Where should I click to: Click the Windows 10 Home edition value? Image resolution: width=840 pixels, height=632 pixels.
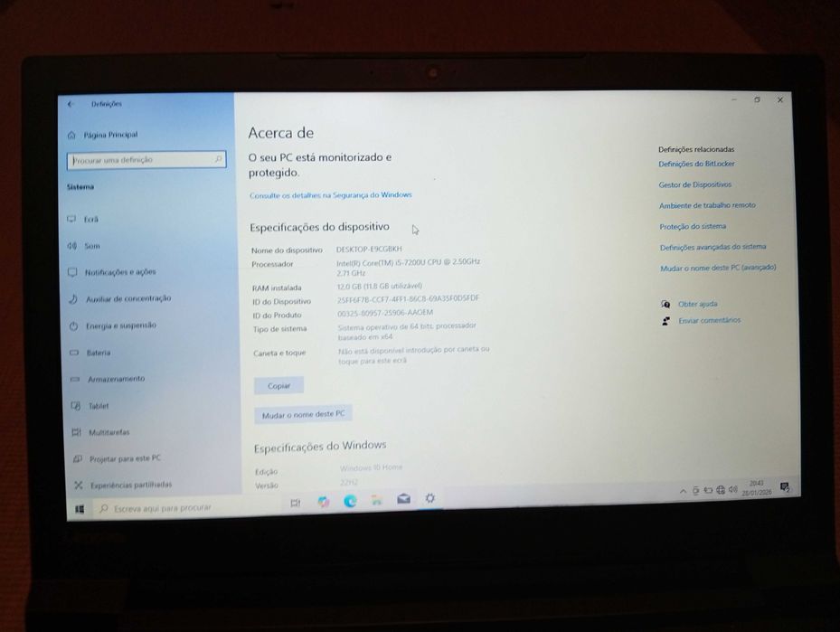point(371,467)
